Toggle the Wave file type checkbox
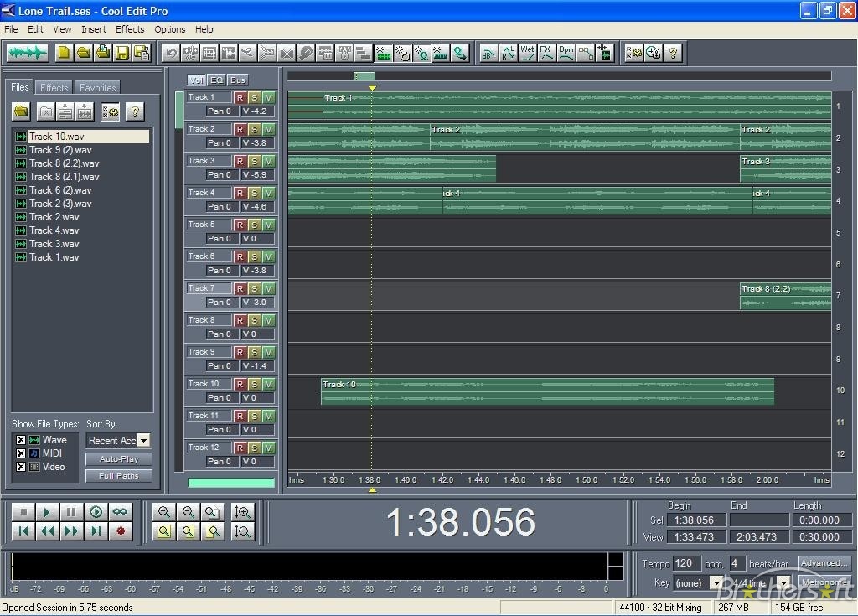Screen dimensions: 858x616 (x=21, y=440)
